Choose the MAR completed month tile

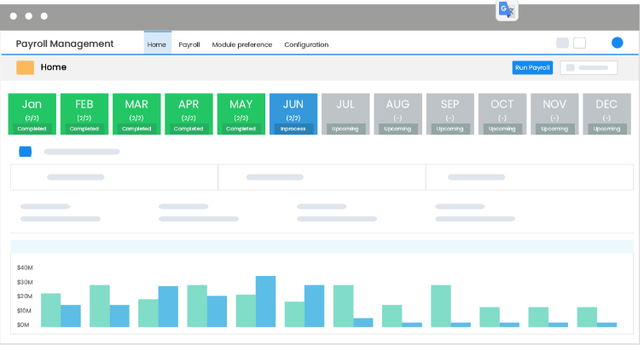(x=136, y=114)
